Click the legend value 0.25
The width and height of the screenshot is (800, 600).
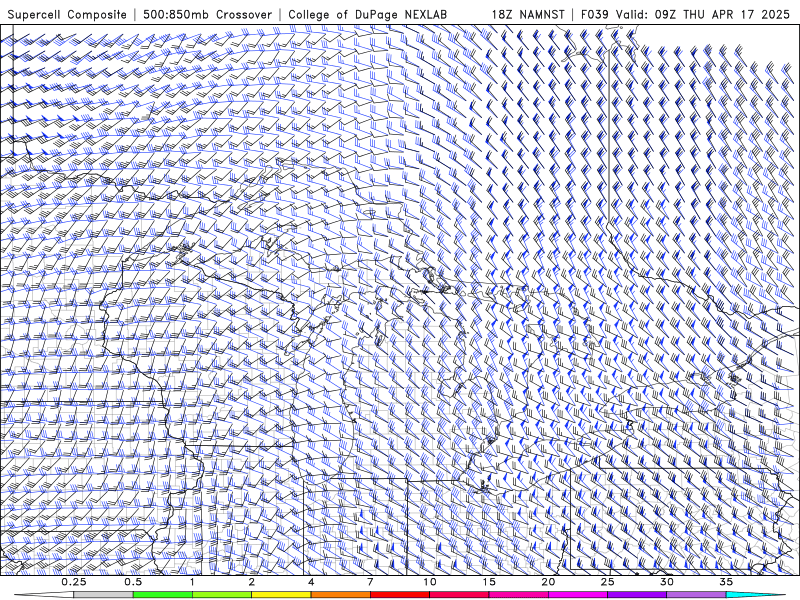(74, 582)
